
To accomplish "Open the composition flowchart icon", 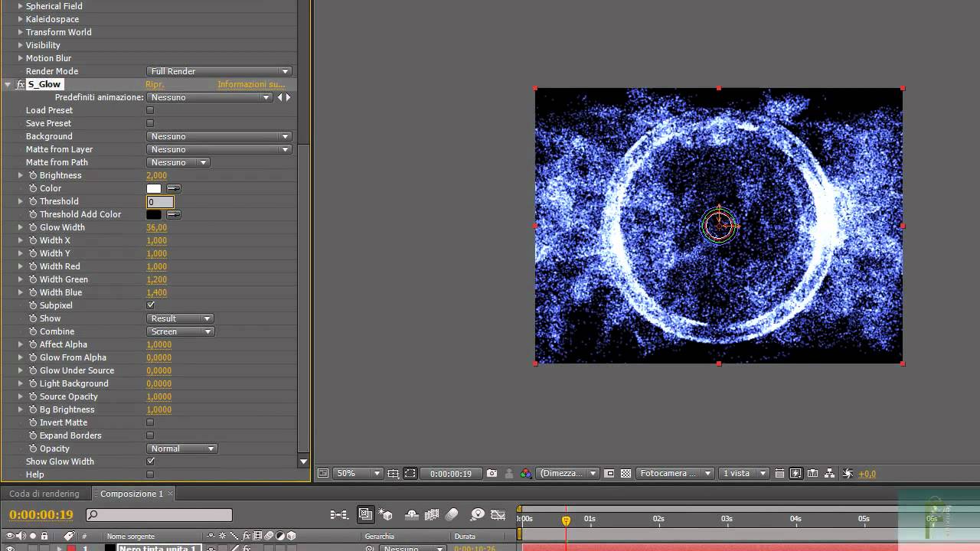I will (830, 474).
